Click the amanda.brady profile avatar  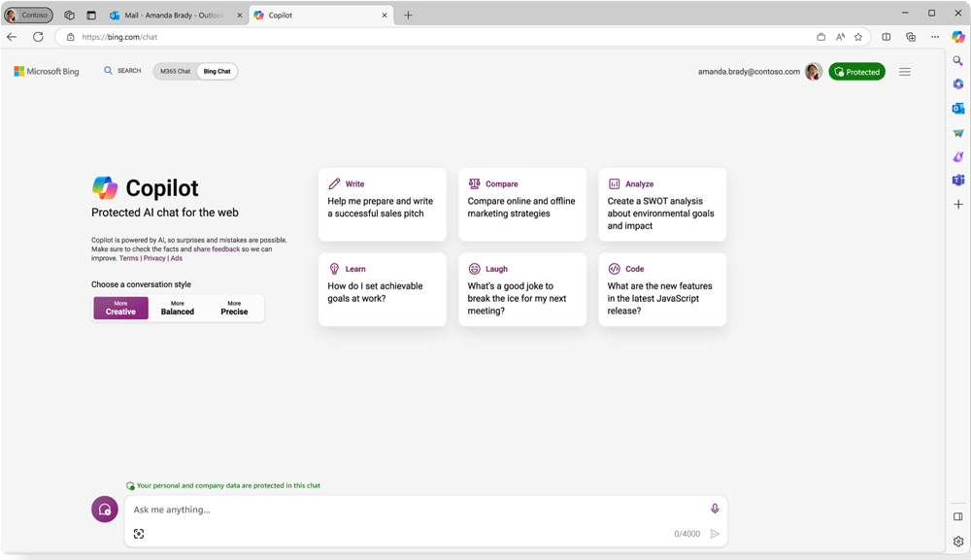click(x=813, y=71)
